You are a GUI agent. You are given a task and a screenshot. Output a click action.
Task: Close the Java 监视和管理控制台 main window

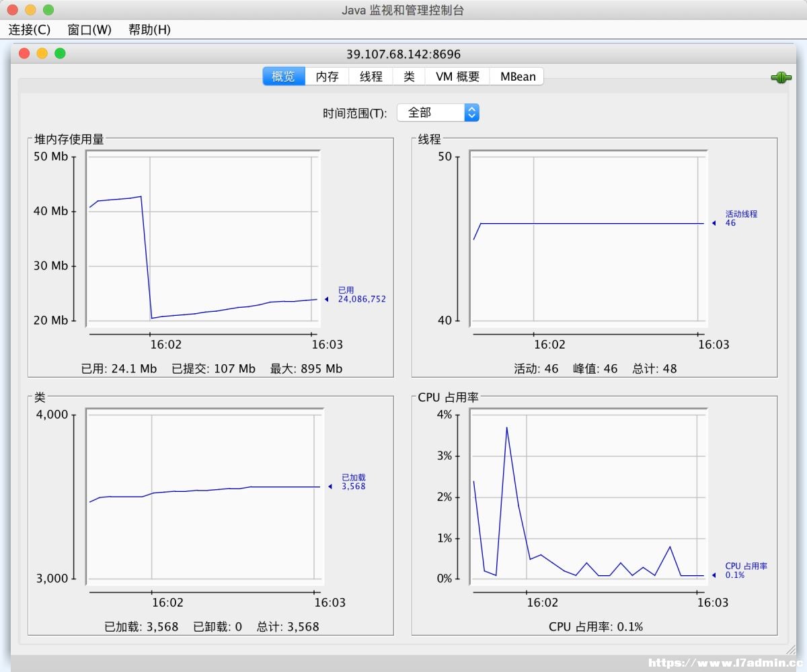[x=13, y=10]
